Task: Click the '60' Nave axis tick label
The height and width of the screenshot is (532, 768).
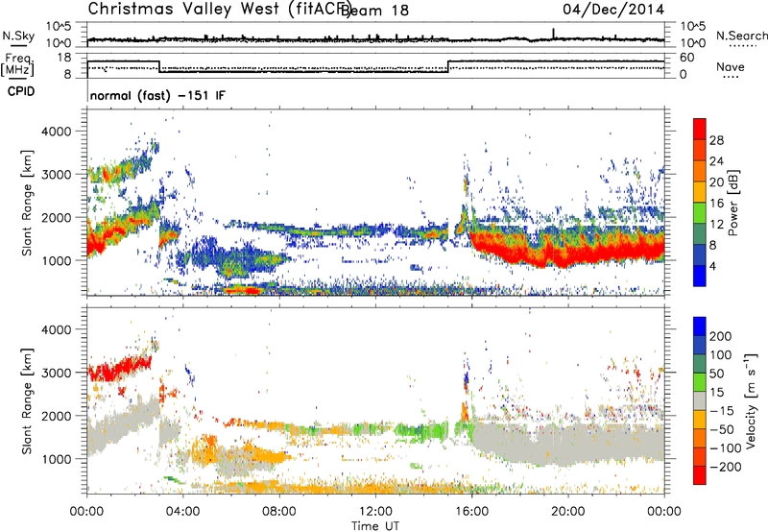Action: click(x=687, y=58)
